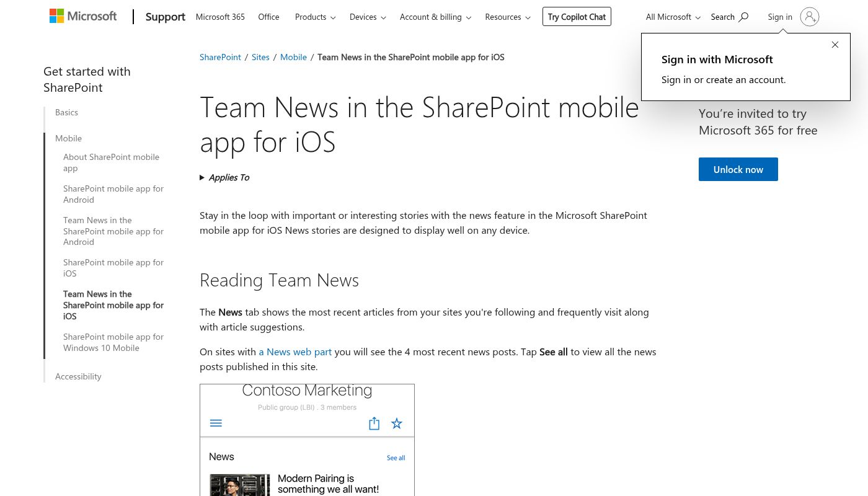Open the Products dropdown menu
The width and height of the screenshot is (868, 496).
[315, 17]
